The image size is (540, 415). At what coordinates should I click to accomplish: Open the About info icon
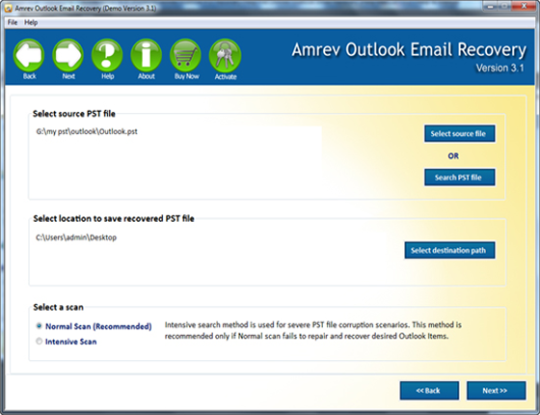click(x=146, y=55)
